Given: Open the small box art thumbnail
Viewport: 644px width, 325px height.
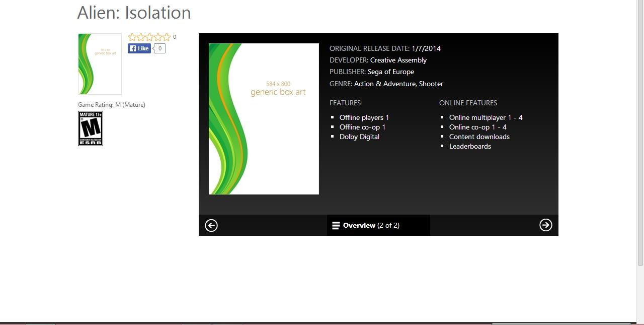Looking at the screenshot, I should (x=100, y=64).
